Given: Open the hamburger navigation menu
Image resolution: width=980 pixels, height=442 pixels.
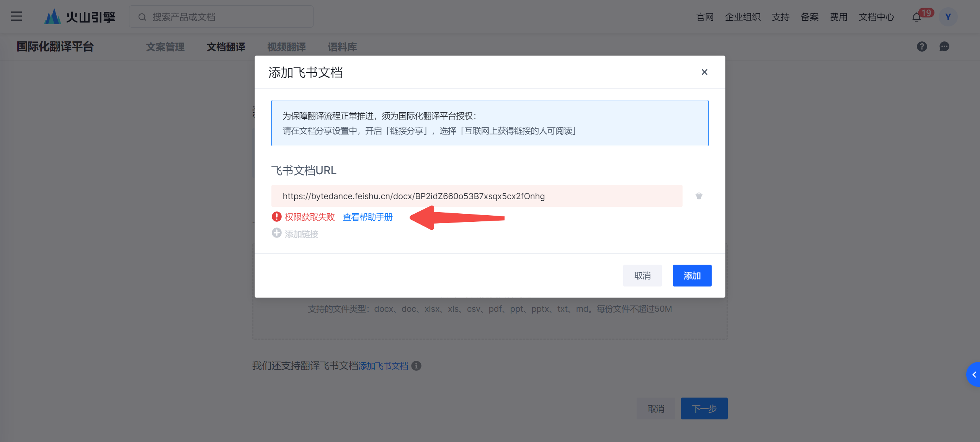Looking at the screenshot, I should pyautogui.click(x=16, y=16).
